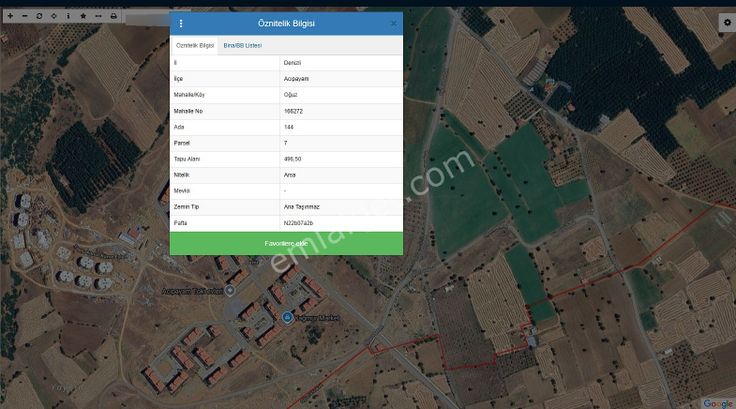The width and height of the screenshot is (736, 409).
Task: Select the measure distance icon
Action: (x=98, y=16)
